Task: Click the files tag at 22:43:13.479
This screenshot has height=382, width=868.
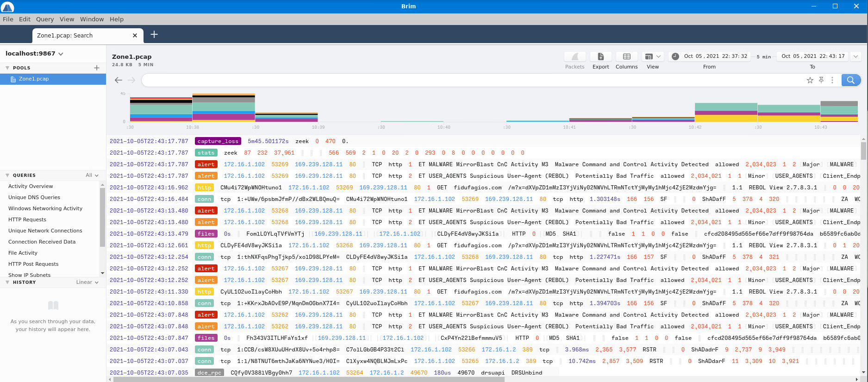Action: (206, 234)
